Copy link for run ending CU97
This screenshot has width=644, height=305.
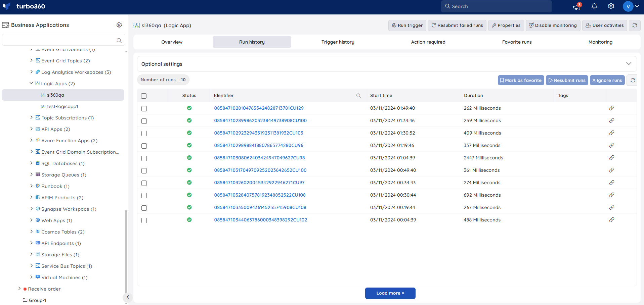tap(612, 183)
